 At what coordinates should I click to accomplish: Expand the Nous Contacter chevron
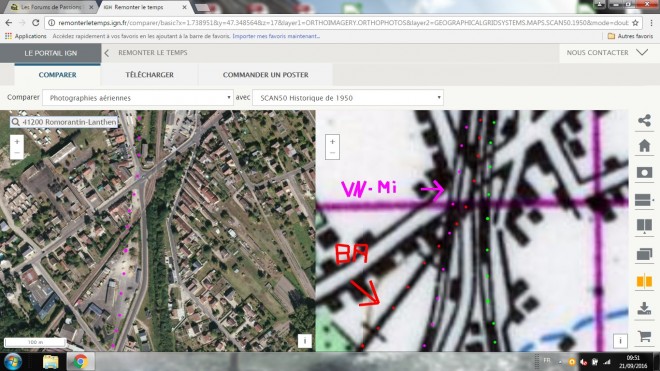tap(642, 53)
